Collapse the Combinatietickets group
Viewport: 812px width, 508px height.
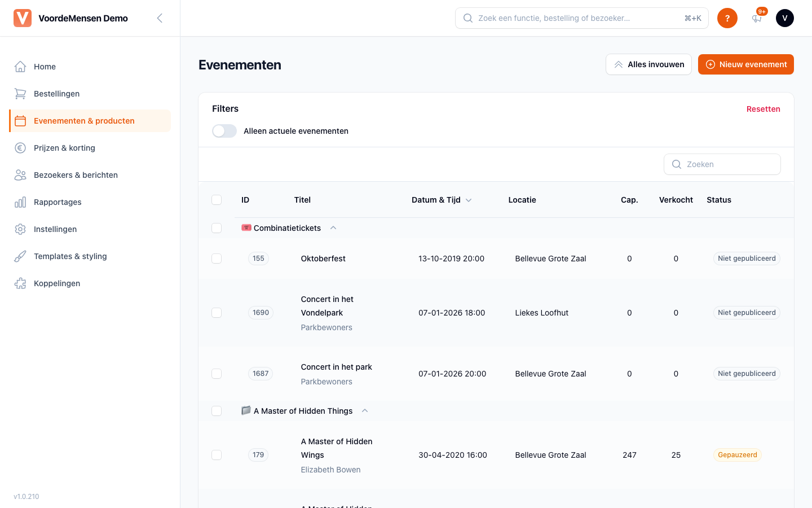[333, 228]
